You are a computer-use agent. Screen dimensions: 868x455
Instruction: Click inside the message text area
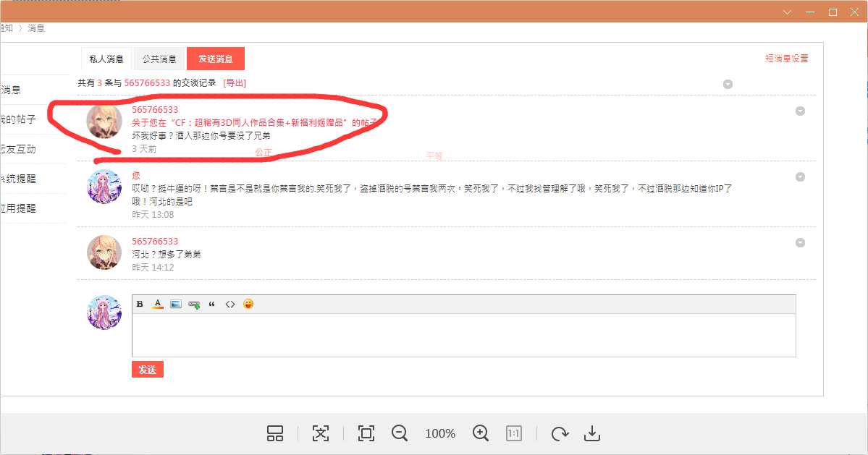[464, 335]
